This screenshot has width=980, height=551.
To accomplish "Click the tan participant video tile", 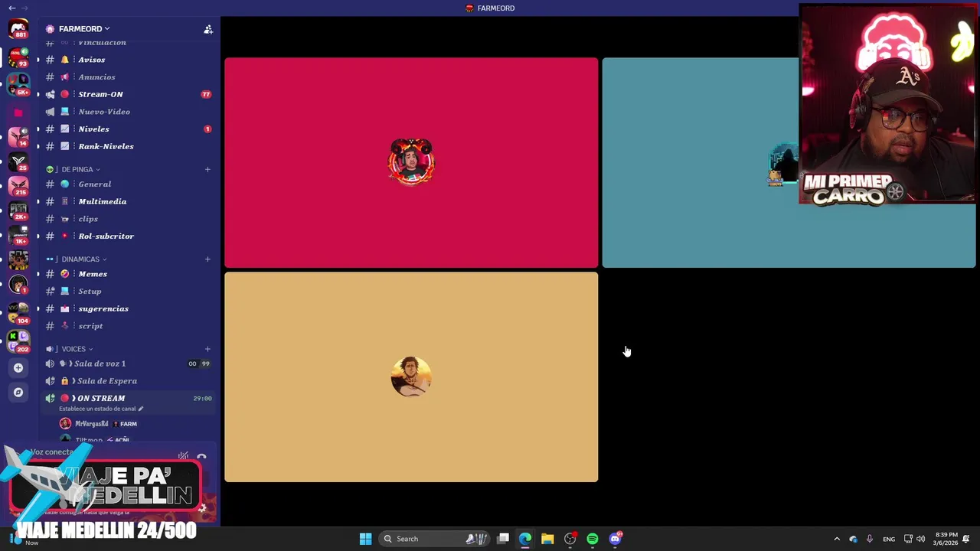I will [411, 377].
